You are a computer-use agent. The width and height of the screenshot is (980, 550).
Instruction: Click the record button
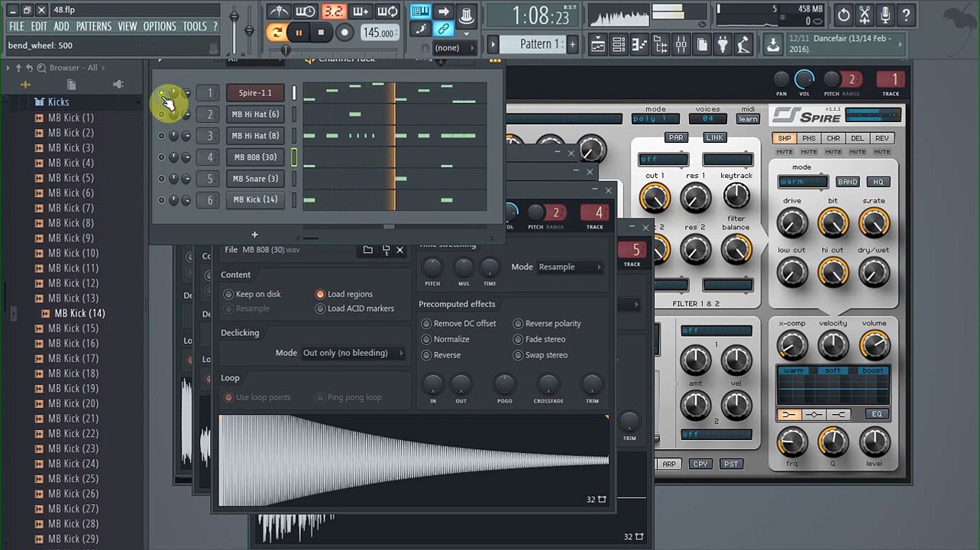(x=345, y=32)
